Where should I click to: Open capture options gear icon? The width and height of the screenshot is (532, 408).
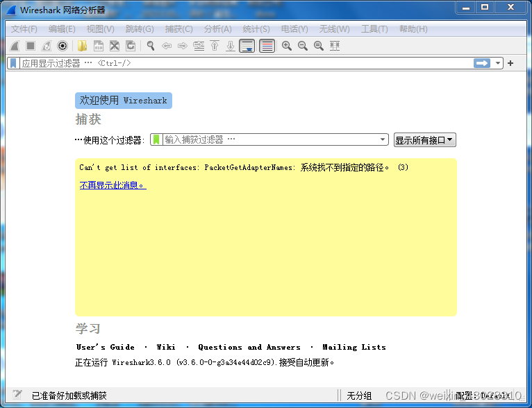[63, 46]
